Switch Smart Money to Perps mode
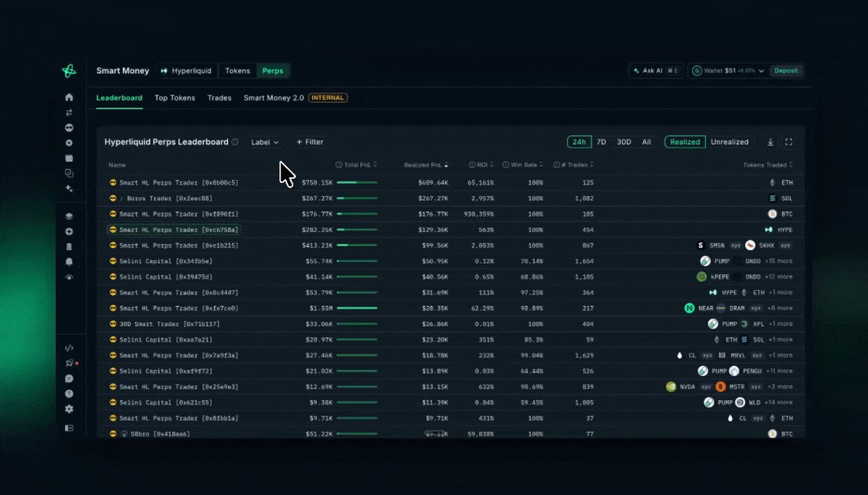This screenshot has width=868, height=495. pos(273,71)
